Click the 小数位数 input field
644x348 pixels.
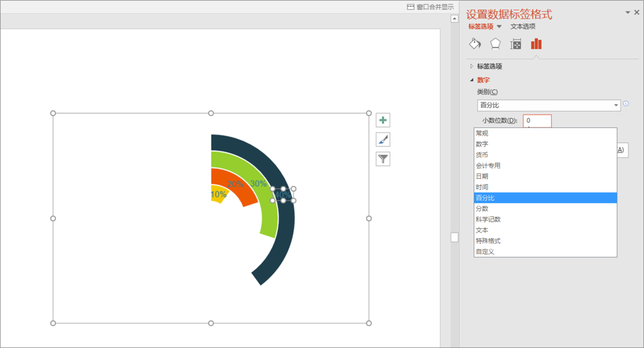[x=537, y=120]
